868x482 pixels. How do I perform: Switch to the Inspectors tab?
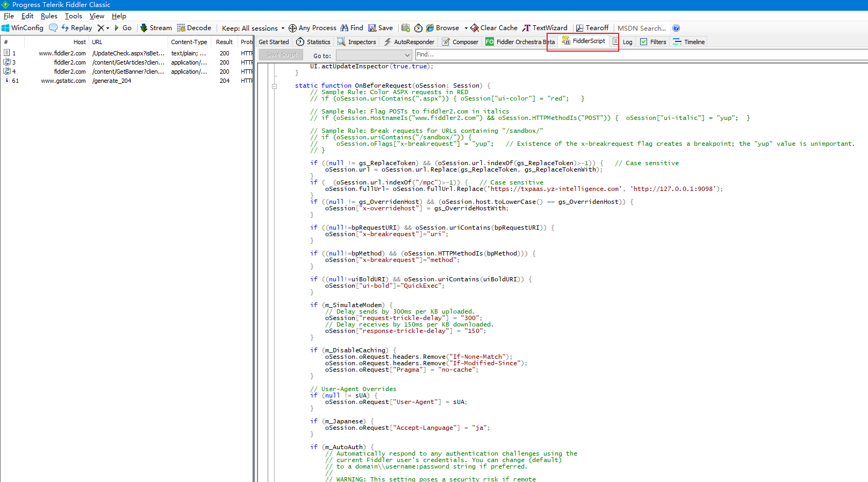[x=357, y=42]
